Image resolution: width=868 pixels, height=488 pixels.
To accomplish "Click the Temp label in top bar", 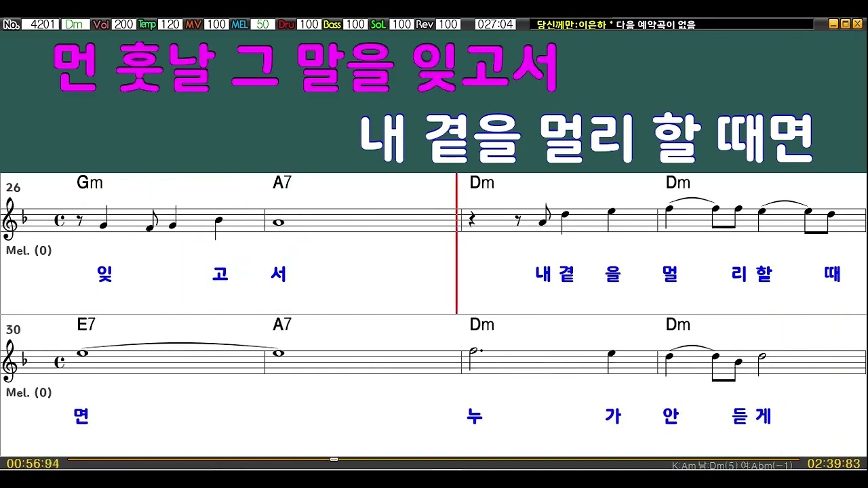I will pyautogui.click(x=147, y=24).
